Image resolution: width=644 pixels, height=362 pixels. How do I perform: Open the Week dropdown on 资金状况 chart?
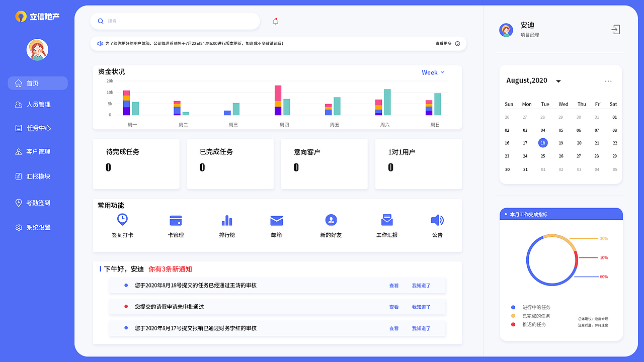coord(433,72)
